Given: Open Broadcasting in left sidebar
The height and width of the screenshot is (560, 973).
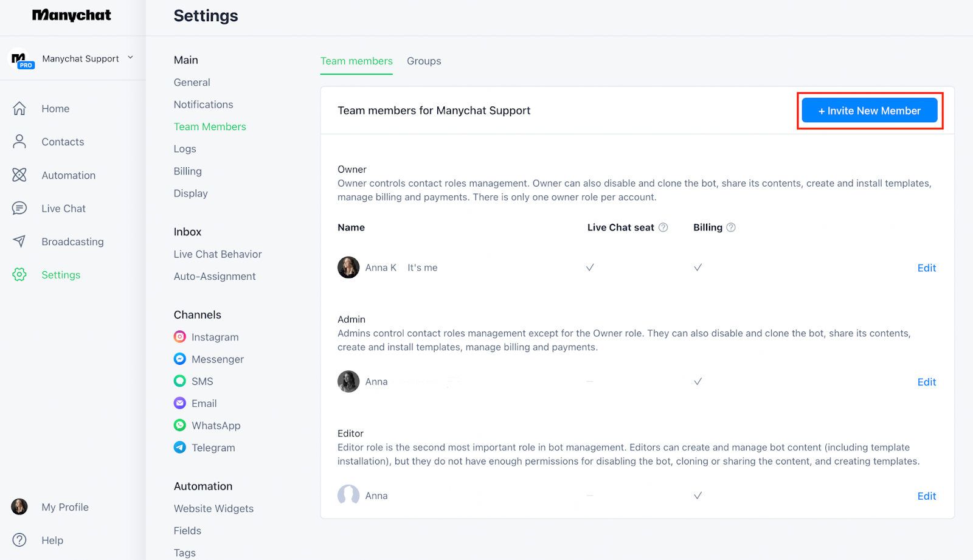Looking at the screenshot, I should tap(72, 242).
